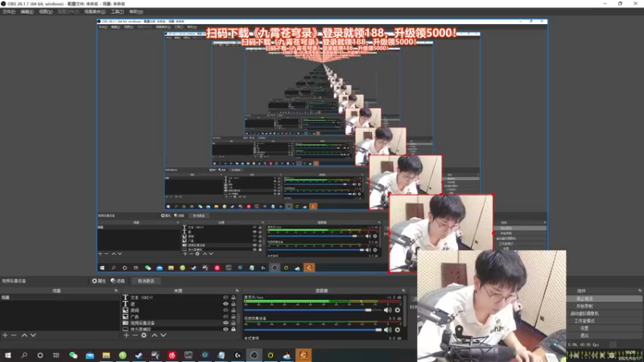Viewport: 644px width, 362px height.
Task: Click the 属性 properties gear button
Action: (x=98, y=281)
